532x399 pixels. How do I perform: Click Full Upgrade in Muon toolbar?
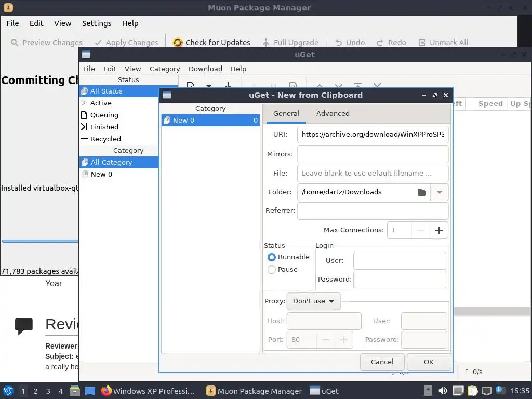pyautogui.click(x=290, y=43)
